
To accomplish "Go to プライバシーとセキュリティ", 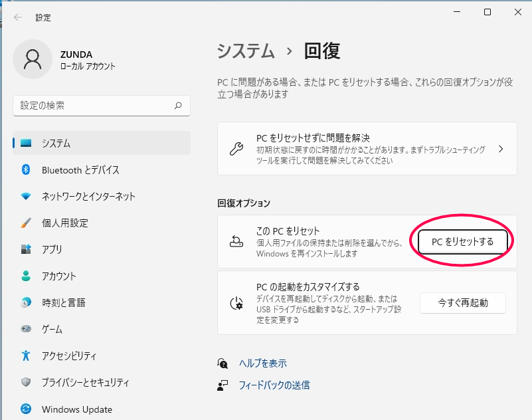I will pyautogui.click(x=102, y=382).
